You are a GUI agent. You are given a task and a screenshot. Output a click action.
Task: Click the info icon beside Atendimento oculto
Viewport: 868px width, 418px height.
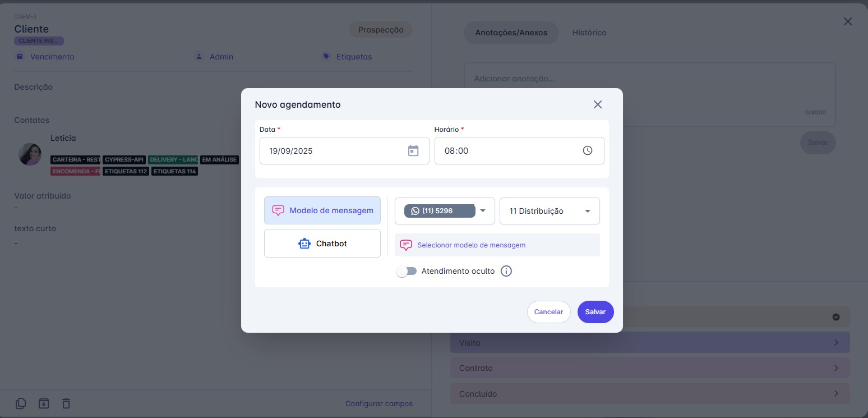(x=506, y=271)
